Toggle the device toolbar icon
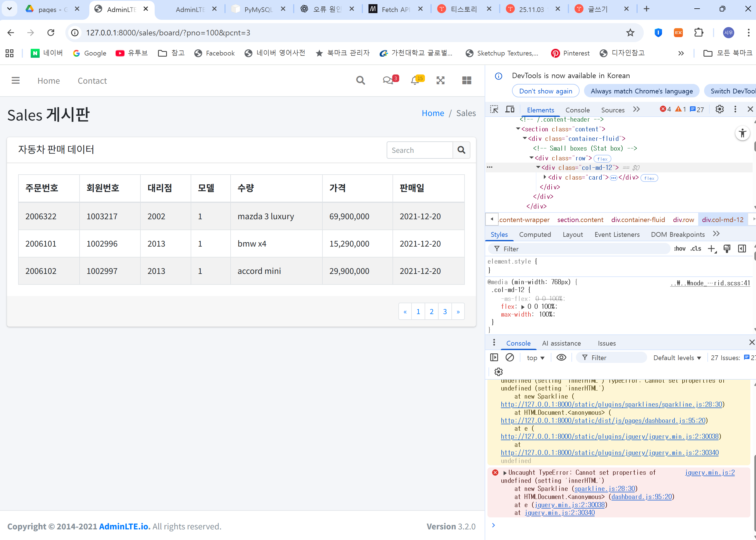The width and height of the screenshot is (756, 540). click(x=510, y=109)
